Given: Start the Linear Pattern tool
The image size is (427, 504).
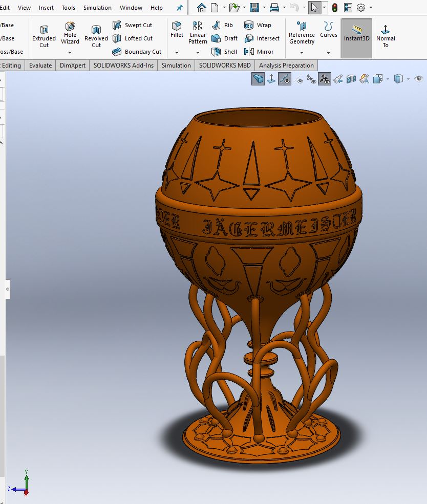Looking at the screenshot, I should click(x=198, y=33).
